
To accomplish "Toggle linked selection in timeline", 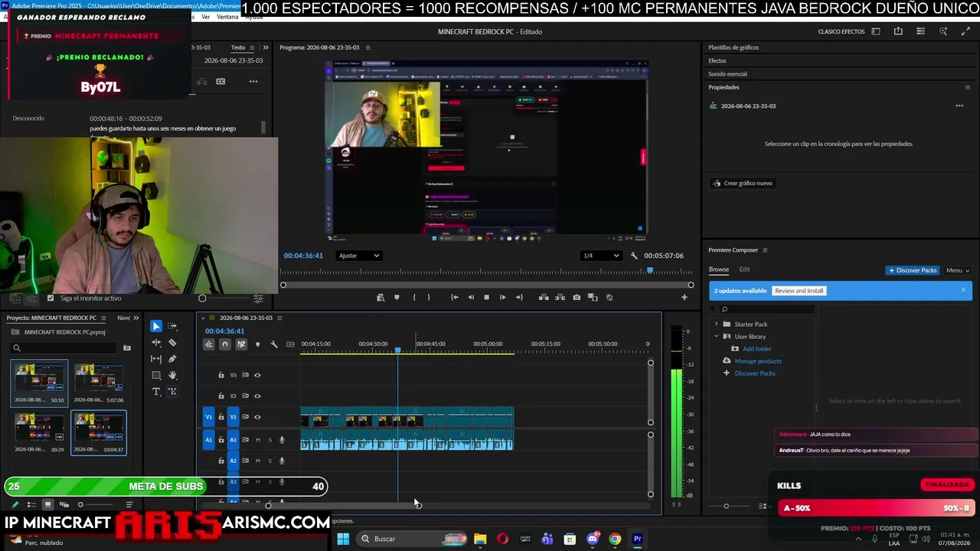I will [241, 344].
